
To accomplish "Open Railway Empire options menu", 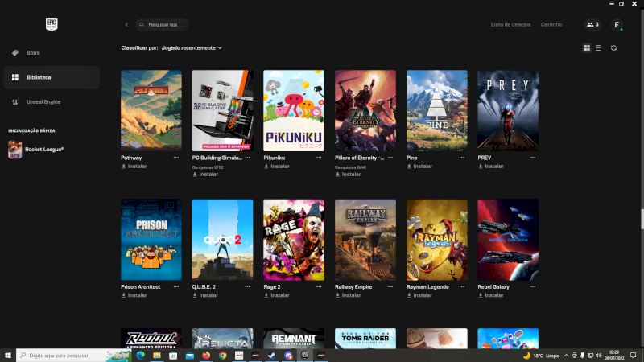I will point(390,287).
